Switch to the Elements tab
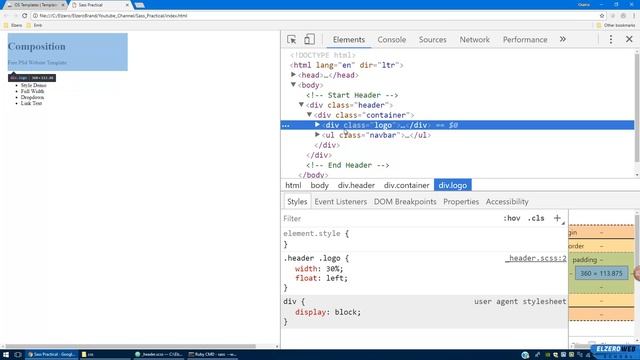 pyautogui.click(x=349, y=40)
